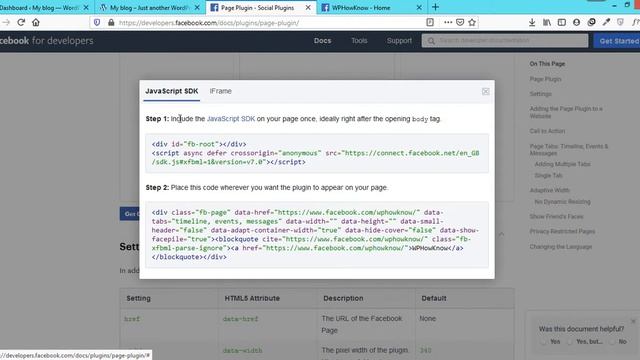
Task: Go to browser home with the house icon
Action: tap(36, 22)
